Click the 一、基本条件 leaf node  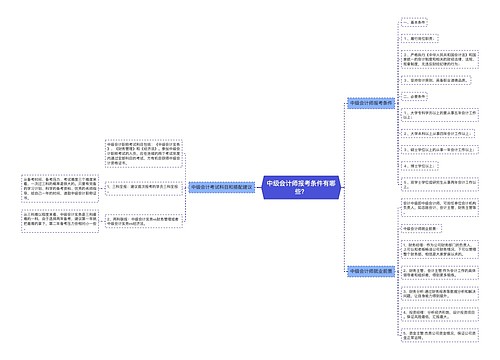coord(414,23)
